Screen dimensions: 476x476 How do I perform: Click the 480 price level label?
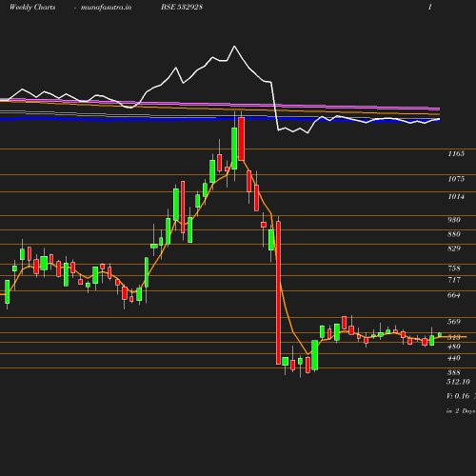click(454, 347)
